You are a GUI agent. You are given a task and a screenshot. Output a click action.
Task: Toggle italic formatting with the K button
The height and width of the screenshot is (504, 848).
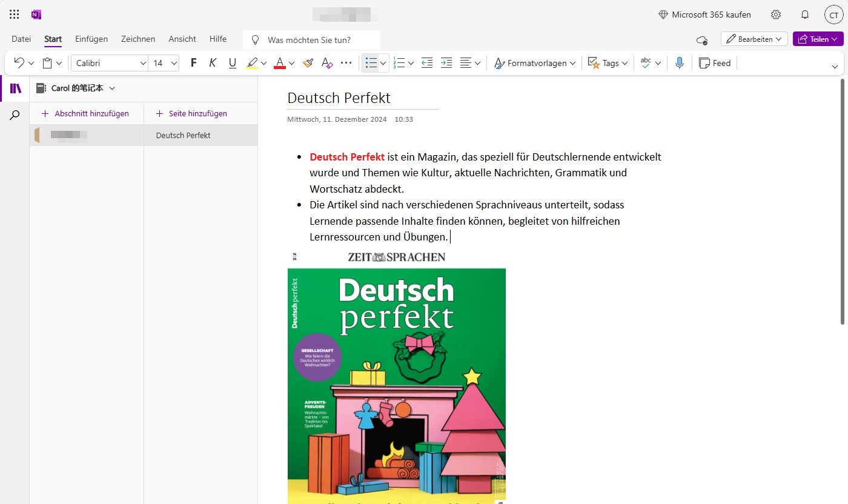tap(213, 63)
